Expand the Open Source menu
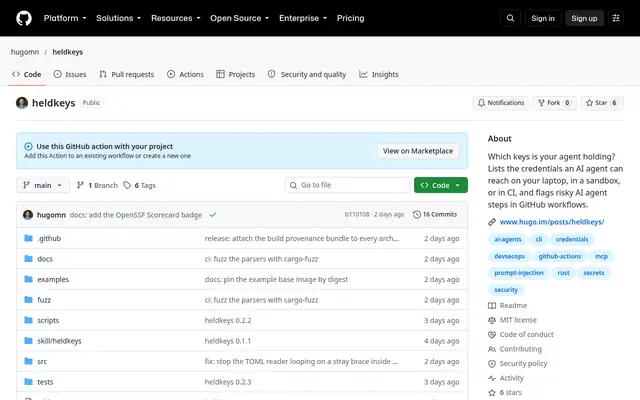Screen dimensions: 640x400 (240, 18)
